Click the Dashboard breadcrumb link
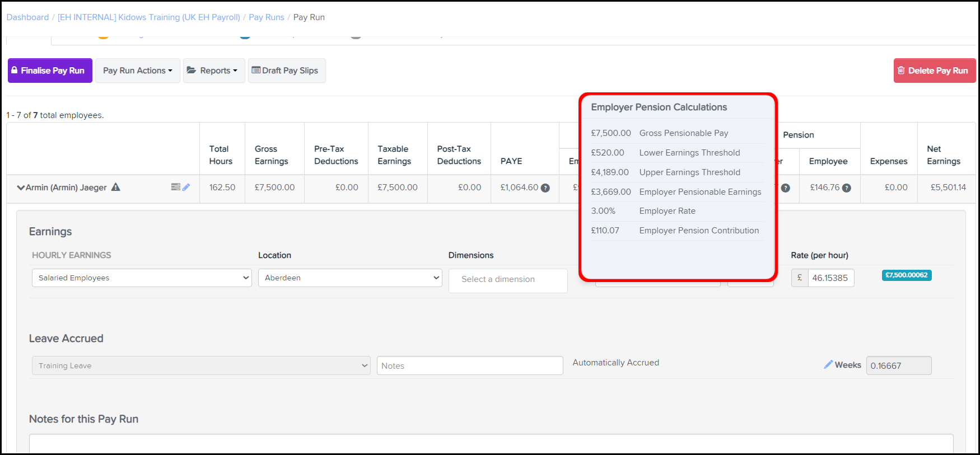 point(27,17)
